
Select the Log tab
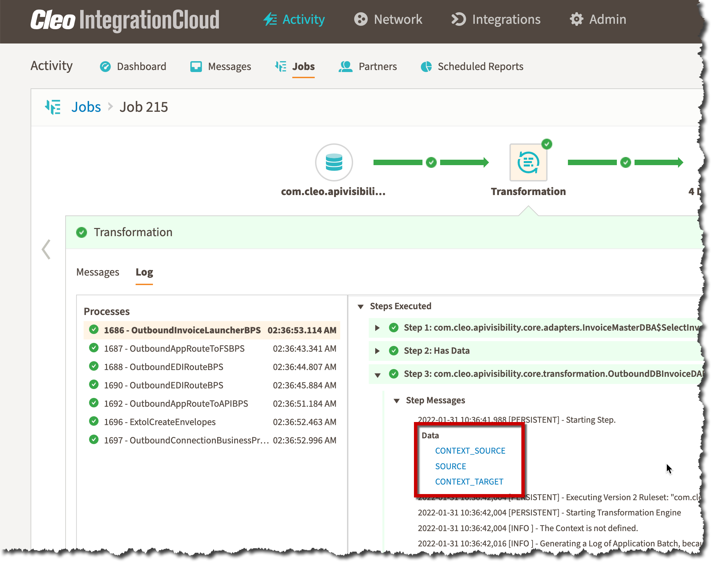pyautogui.click(x=144, y=272)
